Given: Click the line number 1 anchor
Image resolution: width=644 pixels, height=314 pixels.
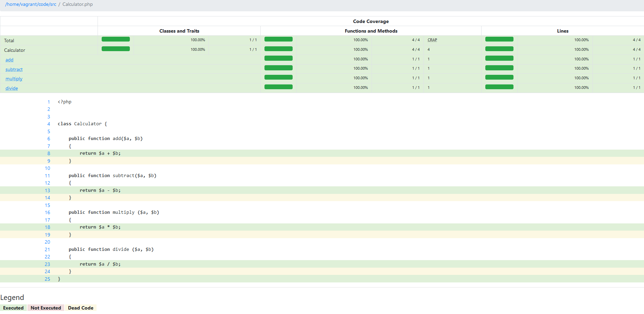Looking at the screenshot, I should click(49, 102).
